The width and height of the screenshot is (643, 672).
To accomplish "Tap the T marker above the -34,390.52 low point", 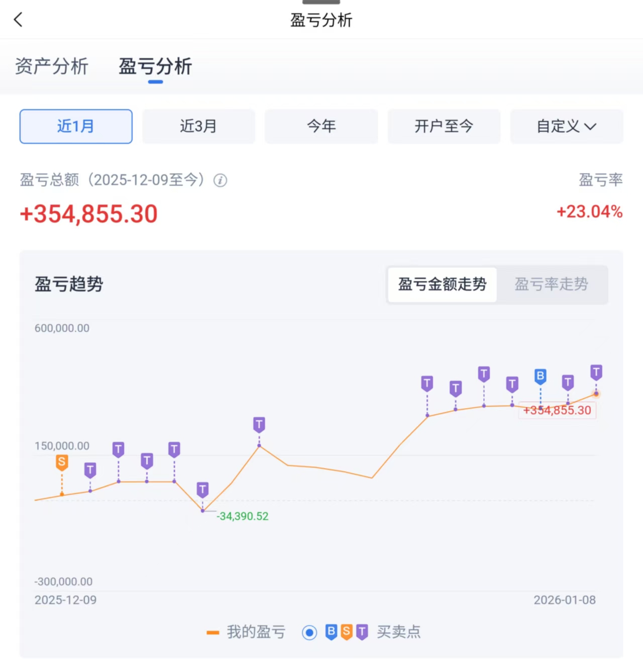I will 202,490.
